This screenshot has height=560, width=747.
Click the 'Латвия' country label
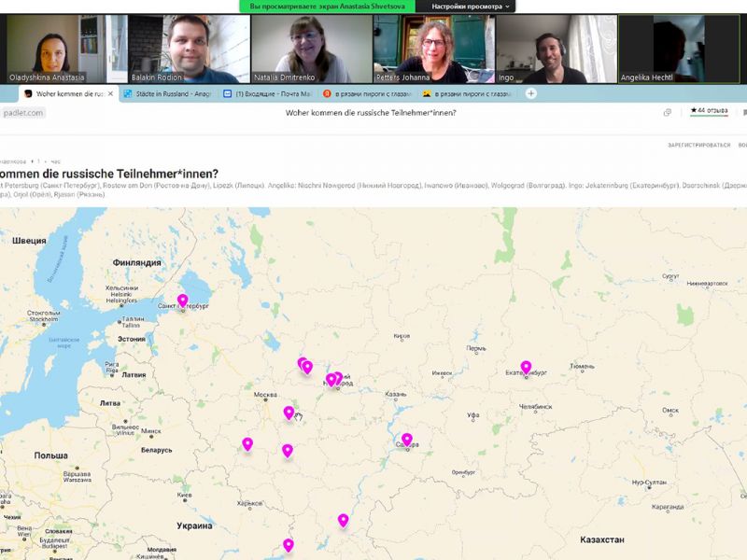coord(134,375)
